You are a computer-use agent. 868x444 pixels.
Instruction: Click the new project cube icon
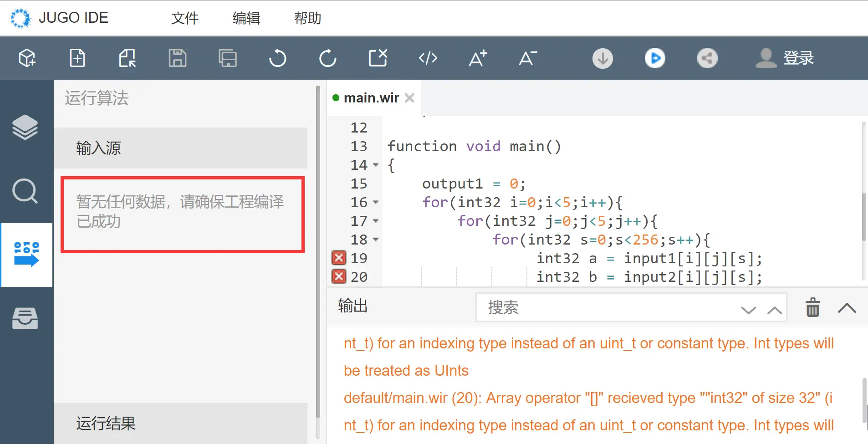point(27,58)
